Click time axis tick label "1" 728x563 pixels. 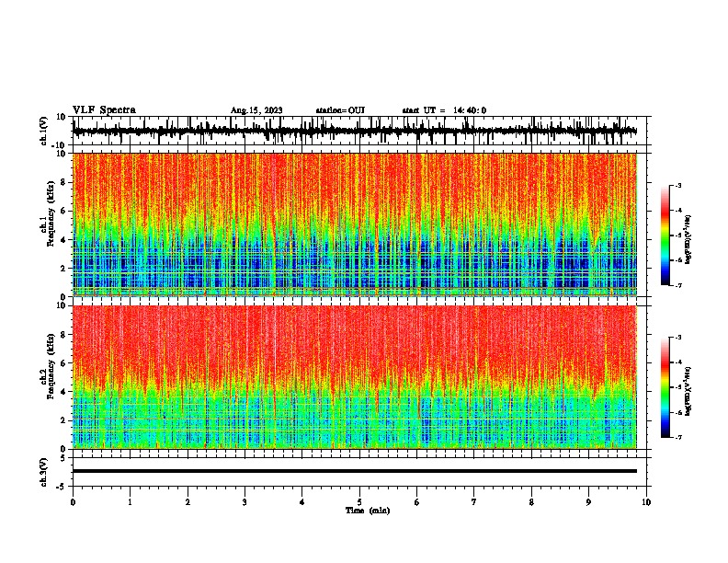pos(130,502)
